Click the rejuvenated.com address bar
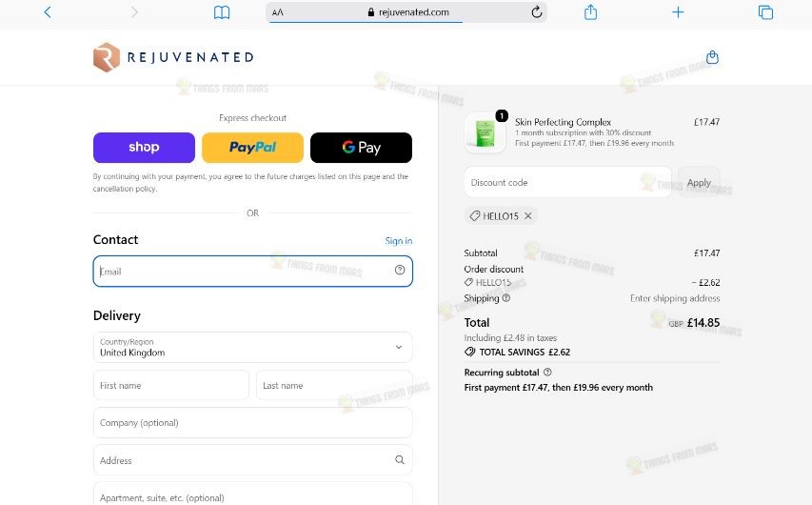Image resolution: width=812 pixels, height=505 pixels. [406, 12]
